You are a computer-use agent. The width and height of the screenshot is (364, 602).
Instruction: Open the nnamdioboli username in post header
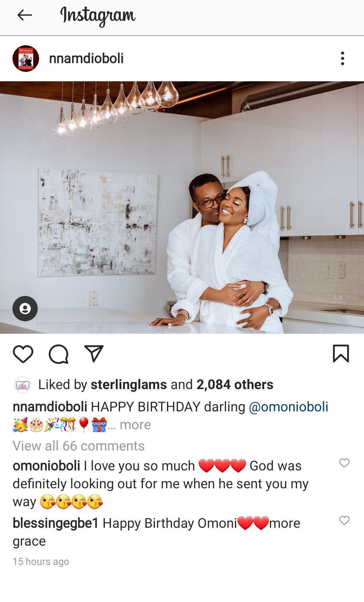[x=86, y=58]
